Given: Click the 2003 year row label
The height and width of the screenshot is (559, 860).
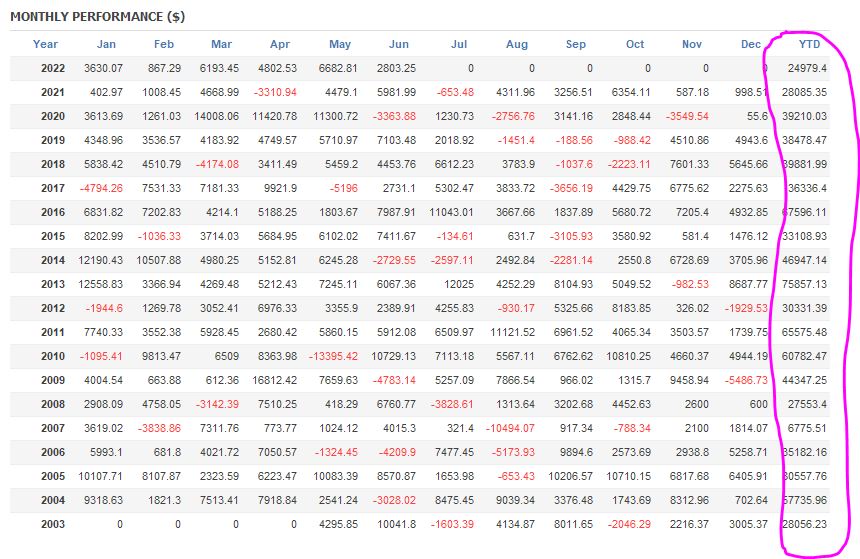Looking at the screenshot, I should [53, 523].
